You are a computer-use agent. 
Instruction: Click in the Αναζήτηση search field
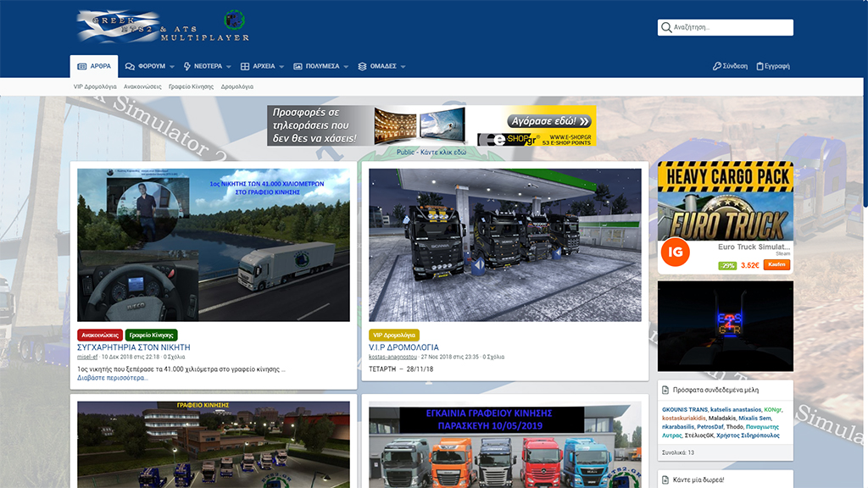click(731, 28)
